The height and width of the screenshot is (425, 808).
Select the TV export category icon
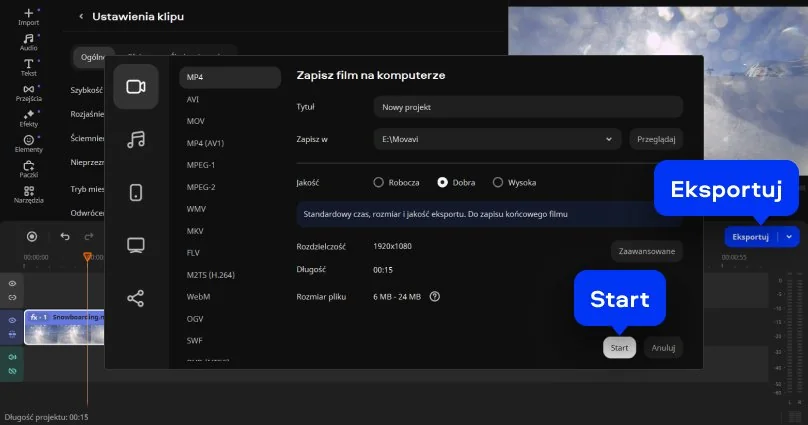136,245
